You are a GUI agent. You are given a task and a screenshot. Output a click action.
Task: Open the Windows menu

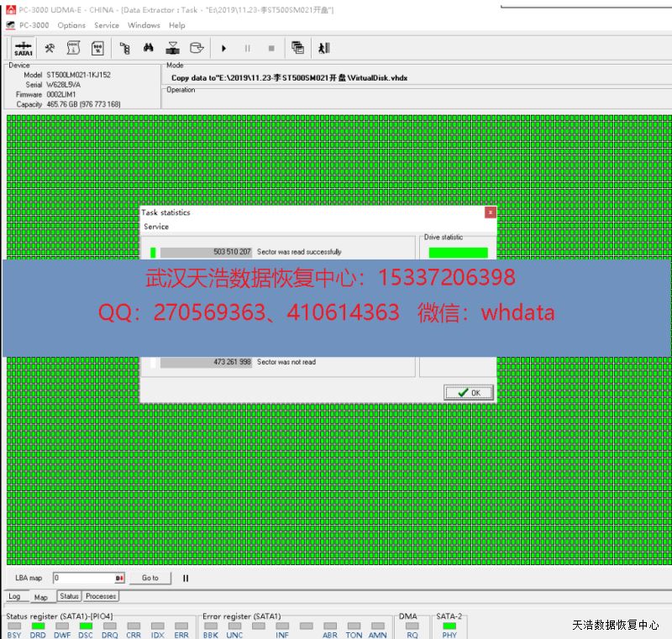pos(144,25)
